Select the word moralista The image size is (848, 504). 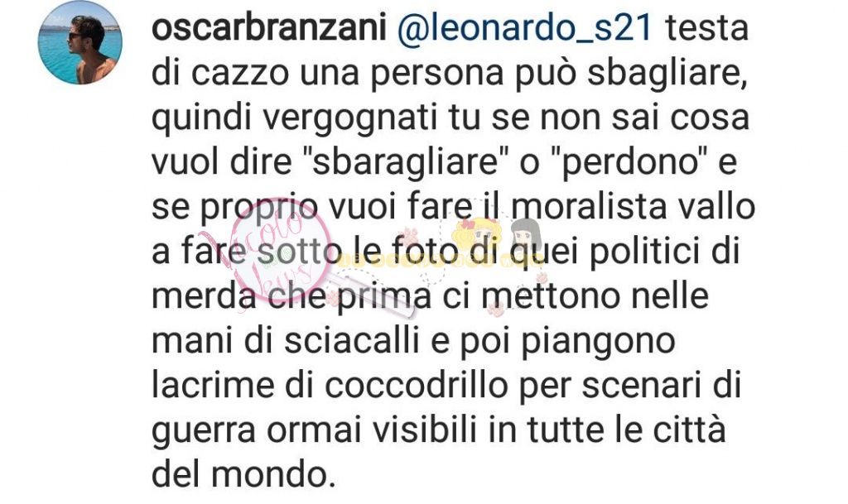[589, 206]
